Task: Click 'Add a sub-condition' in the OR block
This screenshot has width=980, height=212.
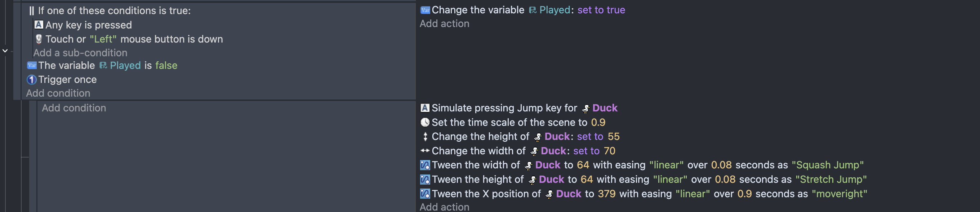Action: click(x=80, y=53)
